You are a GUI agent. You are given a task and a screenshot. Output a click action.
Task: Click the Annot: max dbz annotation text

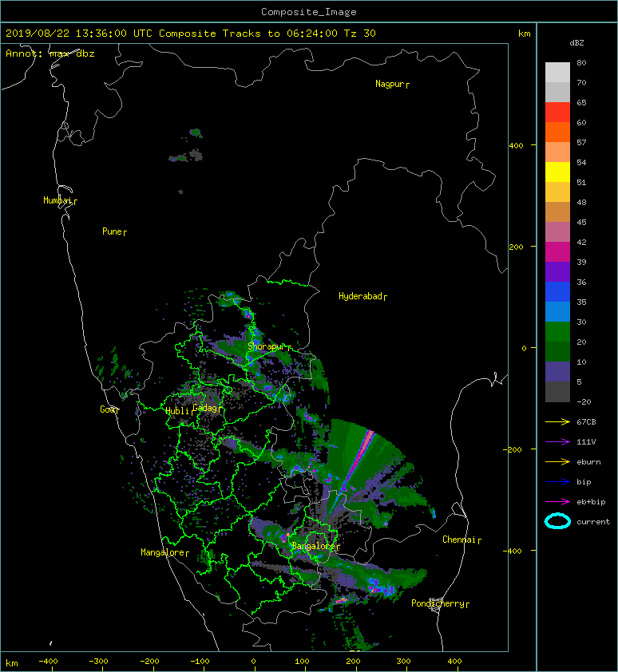click(50, 53)
